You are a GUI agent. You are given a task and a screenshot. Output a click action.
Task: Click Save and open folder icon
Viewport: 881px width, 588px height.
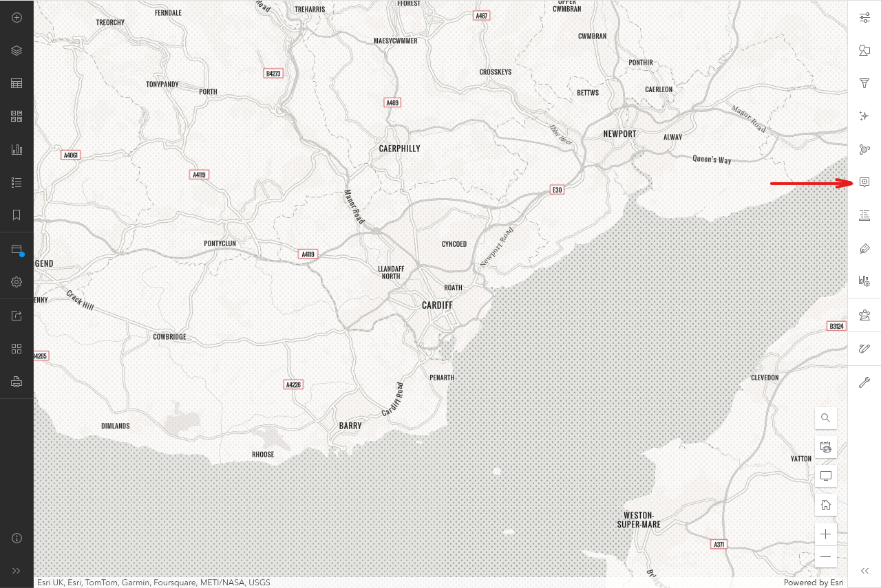point(17,249)
